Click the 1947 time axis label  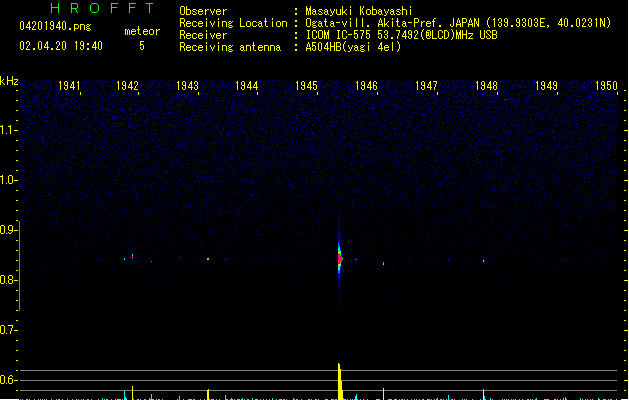coord(426,86)
